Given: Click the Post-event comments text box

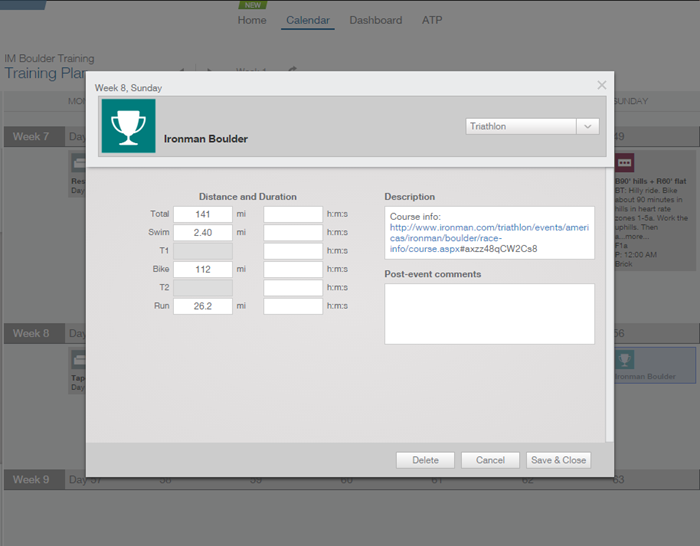Looking at the screenshot, I should click(489, 314).
